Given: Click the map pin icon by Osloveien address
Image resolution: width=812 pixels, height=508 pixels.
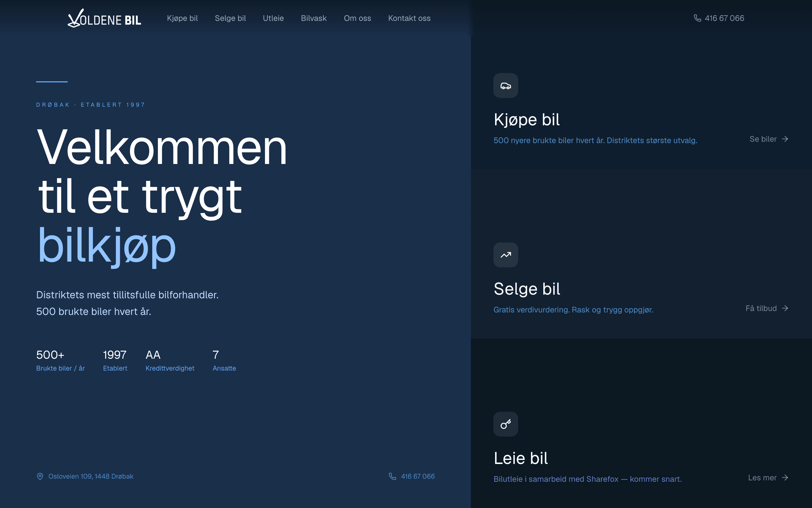Looking at the screenshot, I should pyautogui.click(x=40, y=476).
